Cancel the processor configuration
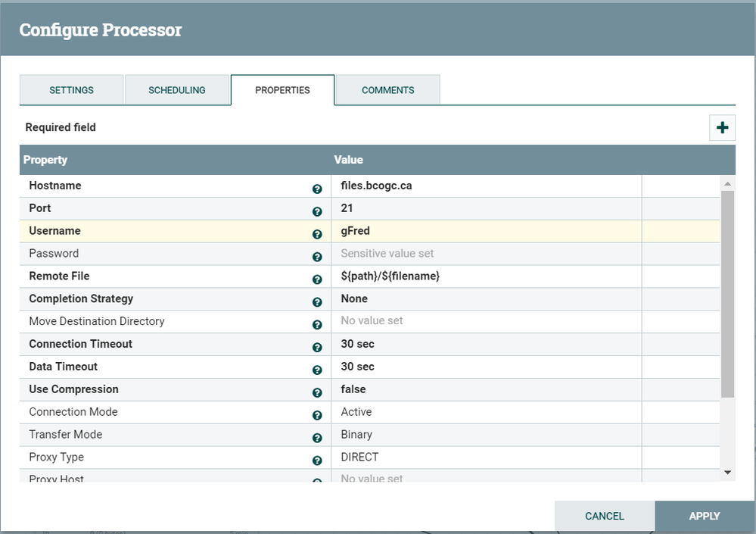The image size is (756, 534). click(604, 516)
